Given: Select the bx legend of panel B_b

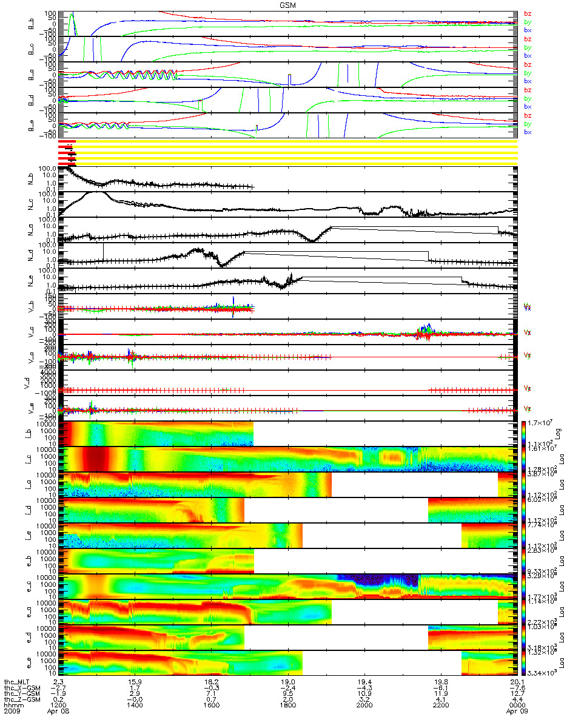Looking at the screenshot, I should coord(527,30).
